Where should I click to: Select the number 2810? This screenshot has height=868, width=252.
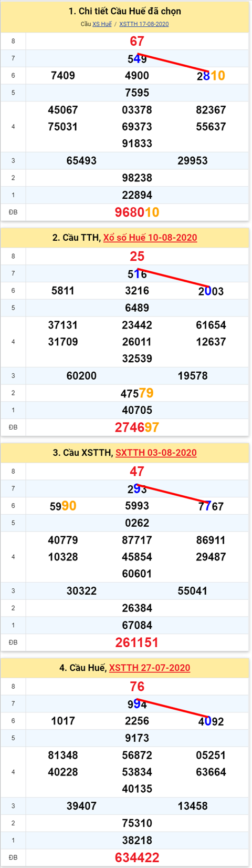click(211, 76)
